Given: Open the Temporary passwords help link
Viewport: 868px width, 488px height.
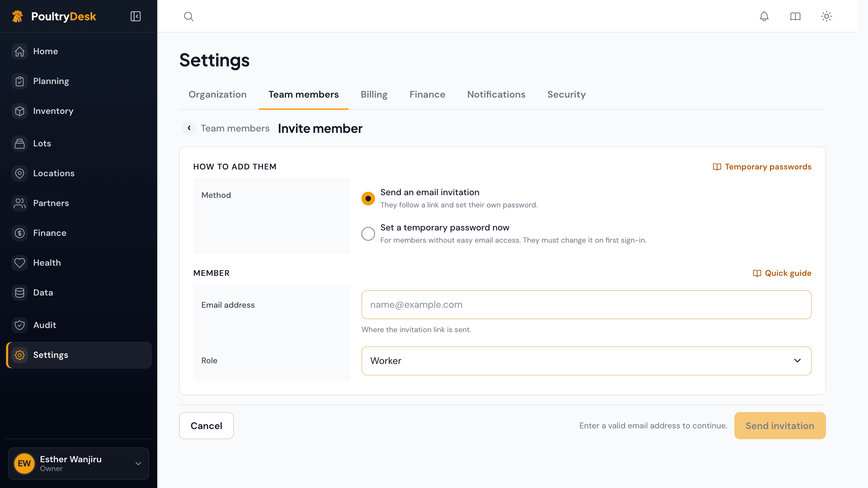Looking at the screenshot, I should coord(762,167).
